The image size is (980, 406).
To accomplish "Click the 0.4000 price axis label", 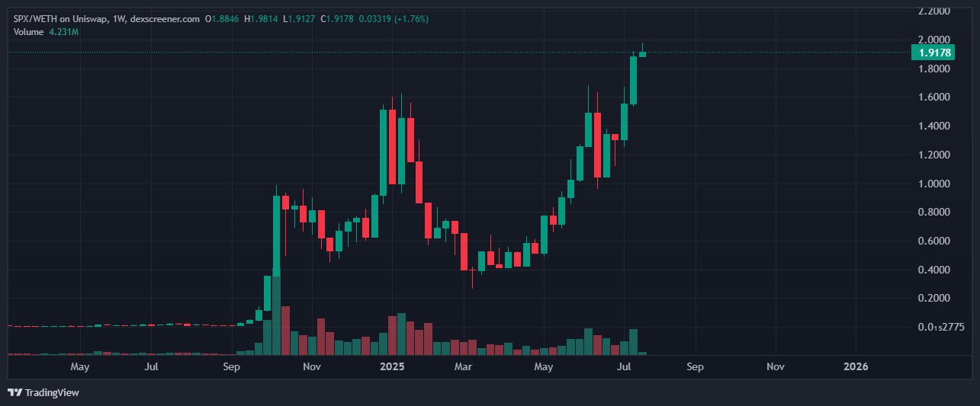I will pos(934,270).
